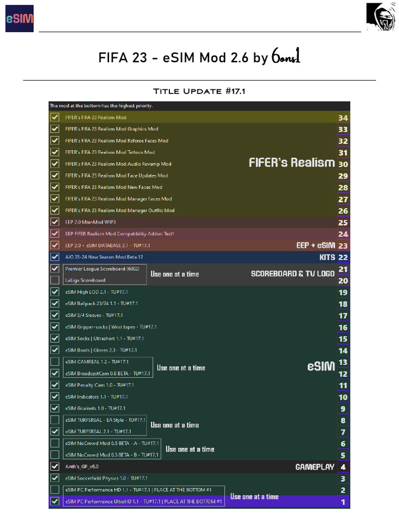Screen dimensions: 399x532
Task: Disable the Audio Revamp Mod checkbox
Action: click(55, 164)
